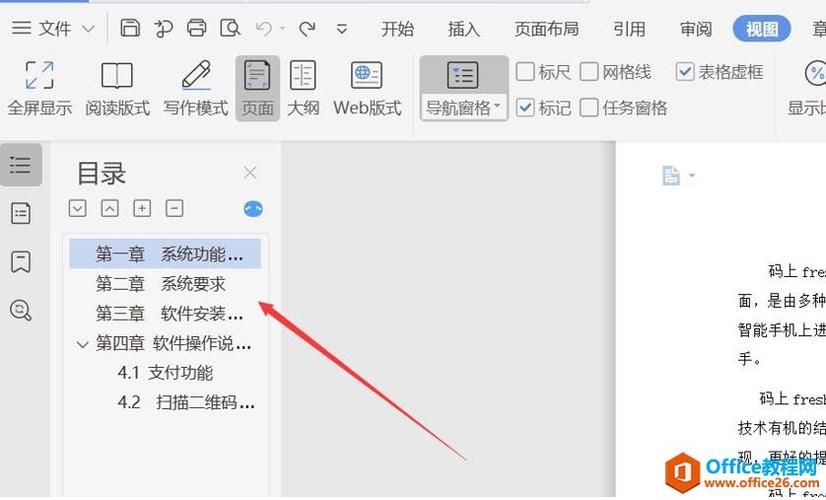Toggle the 导航窗格 navigation pane button

(x=464, y=89)
